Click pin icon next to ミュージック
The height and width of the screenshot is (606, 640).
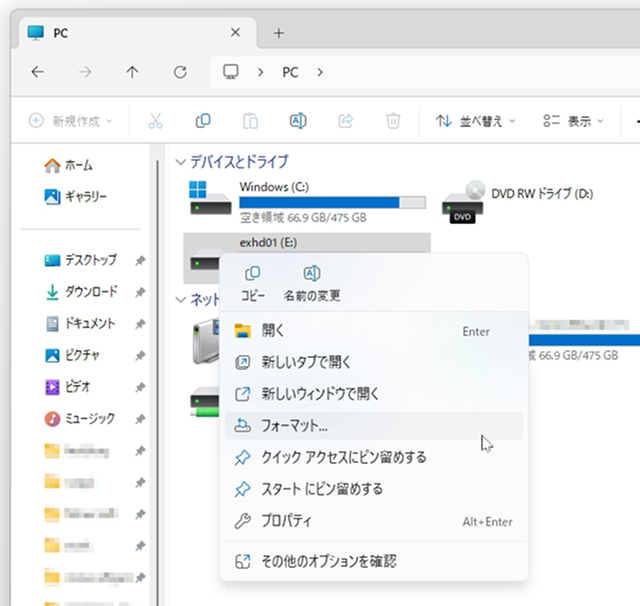[140, 419]
